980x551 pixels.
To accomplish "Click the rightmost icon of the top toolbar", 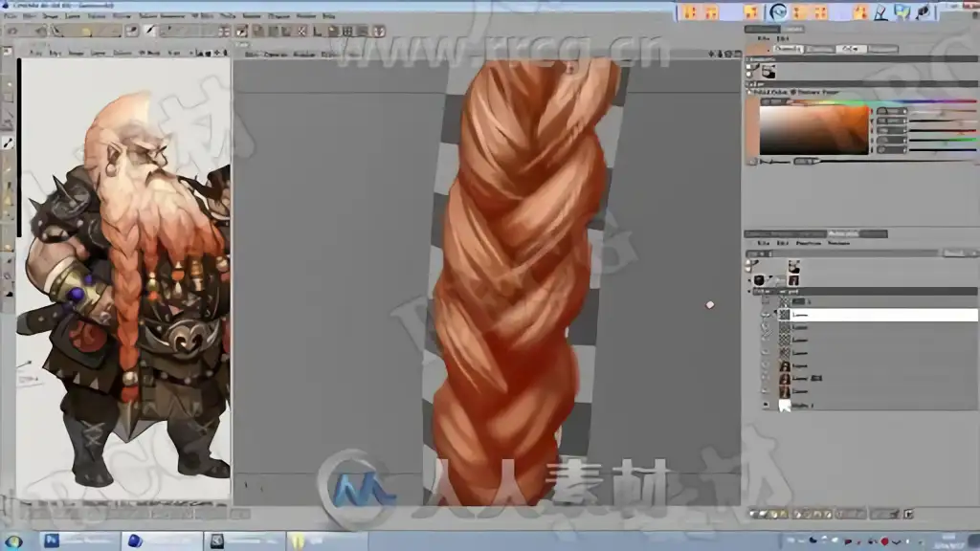I will tap(379, 31).
